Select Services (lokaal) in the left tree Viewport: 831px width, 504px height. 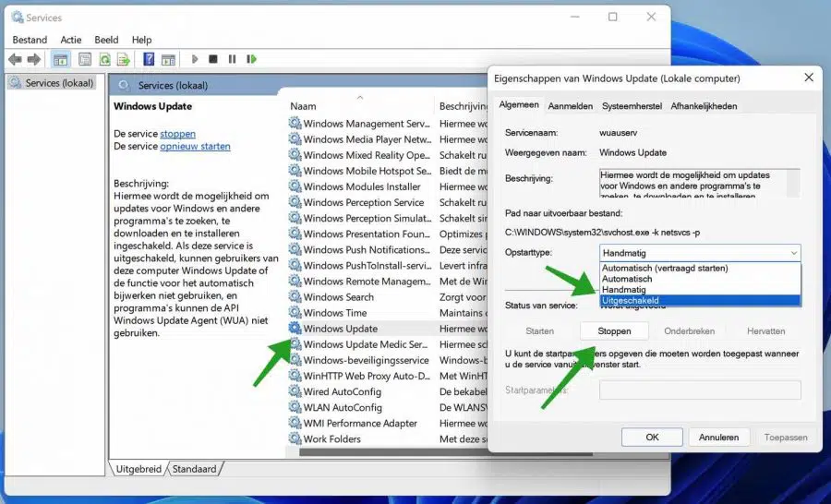click(52, 83)
